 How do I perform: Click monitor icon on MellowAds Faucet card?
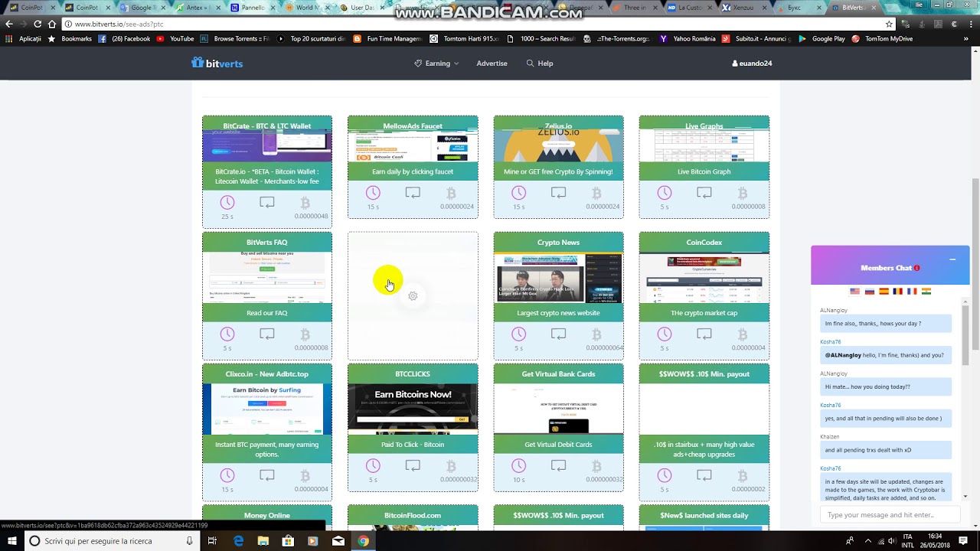pyautogui.click(x=413, y=193)
